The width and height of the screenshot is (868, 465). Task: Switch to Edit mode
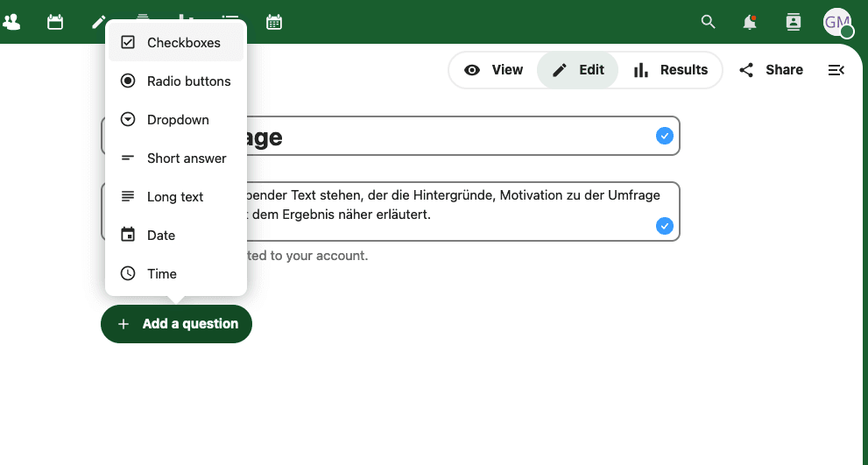click(578, 70)
